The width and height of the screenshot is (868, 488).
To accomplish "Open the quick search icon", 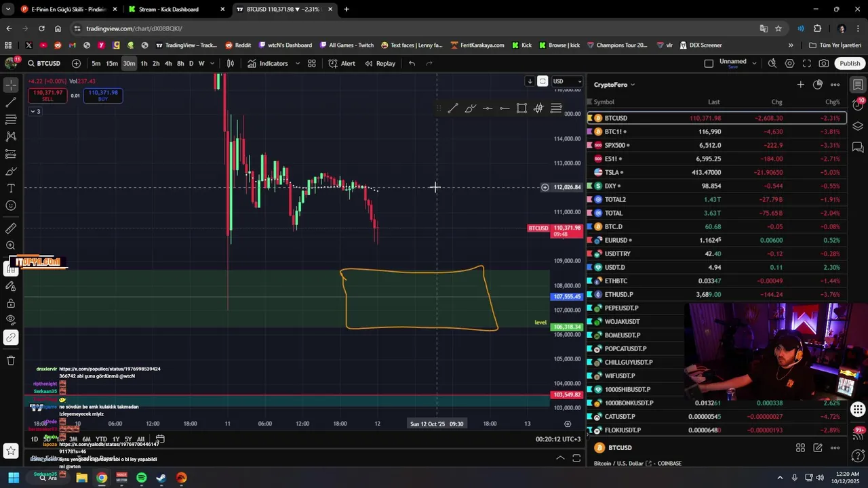I will [x=772, y=63].
